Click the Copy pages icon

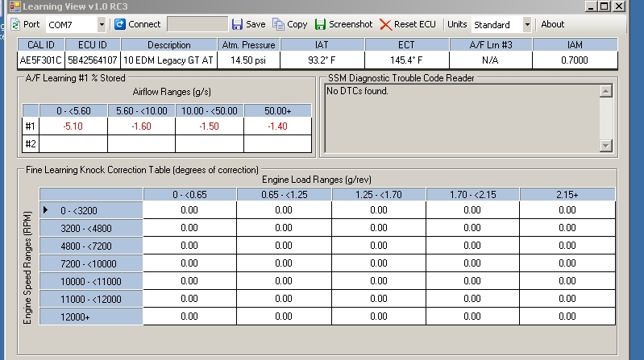[278, 24]
